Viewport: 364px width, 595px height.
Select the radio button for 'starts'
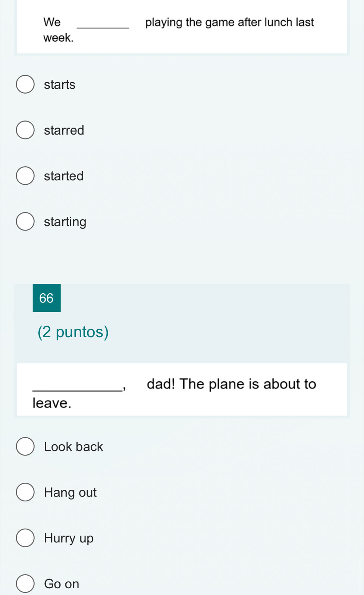click(25, 84)
